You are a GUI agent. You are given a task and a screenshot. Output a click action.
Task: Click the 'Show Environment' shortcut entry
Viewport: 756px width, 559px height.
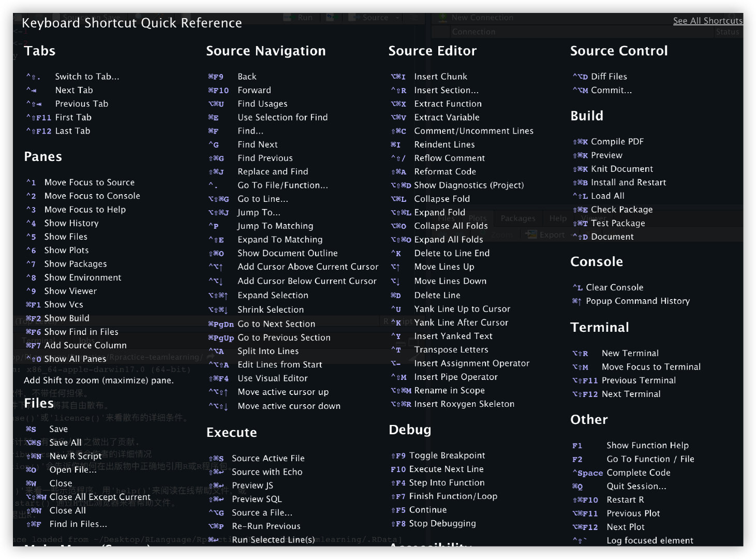tap(73, 277)
